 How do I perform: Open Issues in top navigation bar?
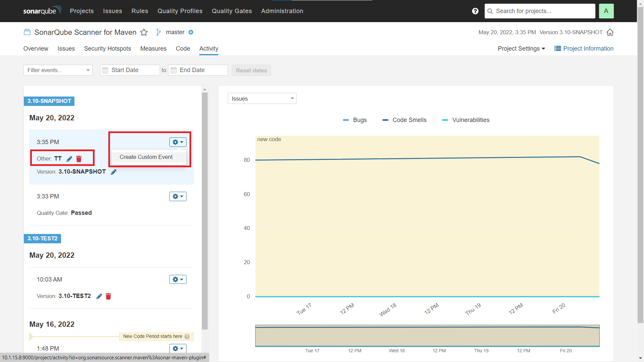(113, 11)
